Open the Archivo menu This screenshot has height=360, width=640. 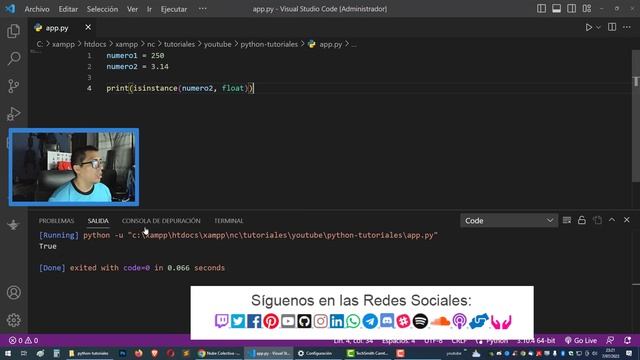click(37, 9)
